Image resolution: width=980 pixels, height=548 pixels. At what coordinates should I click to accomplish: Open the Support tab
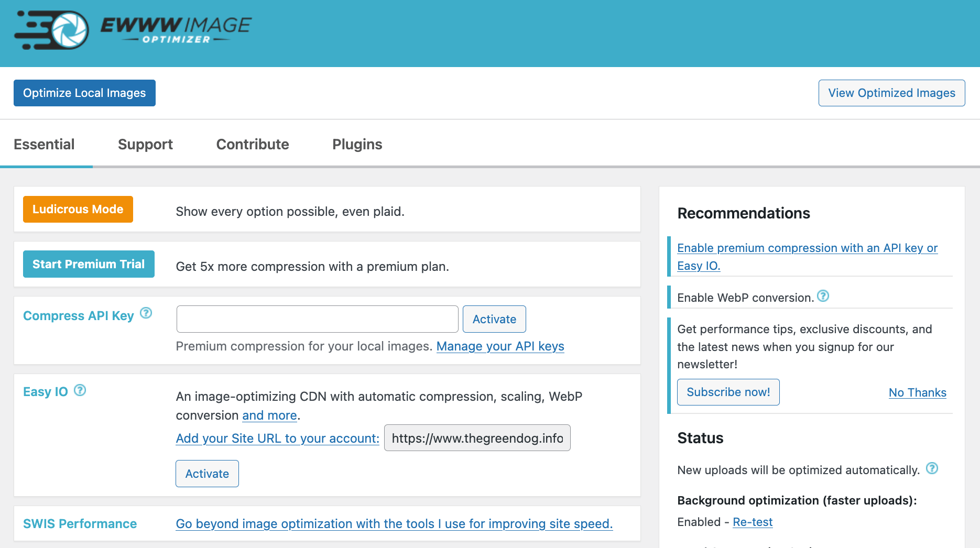pyautogui.click(x=145, y=145)
